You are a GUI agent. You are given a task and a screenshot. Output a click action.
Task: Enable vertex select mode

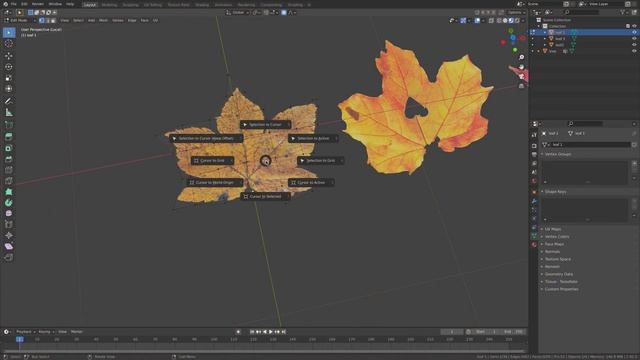(42, 20)
